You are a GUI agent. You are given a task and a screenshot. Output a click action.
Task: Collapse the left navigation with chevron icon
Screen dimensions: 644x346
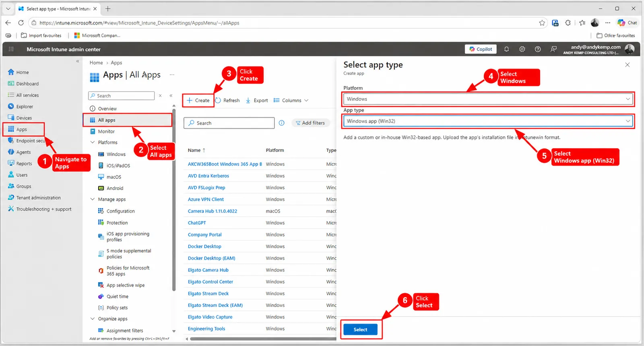pos(78,61)
